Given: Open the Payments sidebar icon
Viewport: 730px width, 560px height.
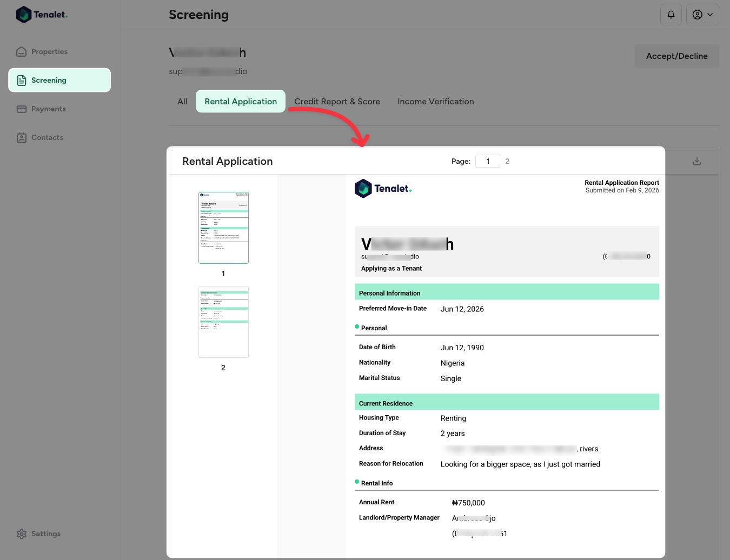Looking at the screenshot, I should coord(21,109).
